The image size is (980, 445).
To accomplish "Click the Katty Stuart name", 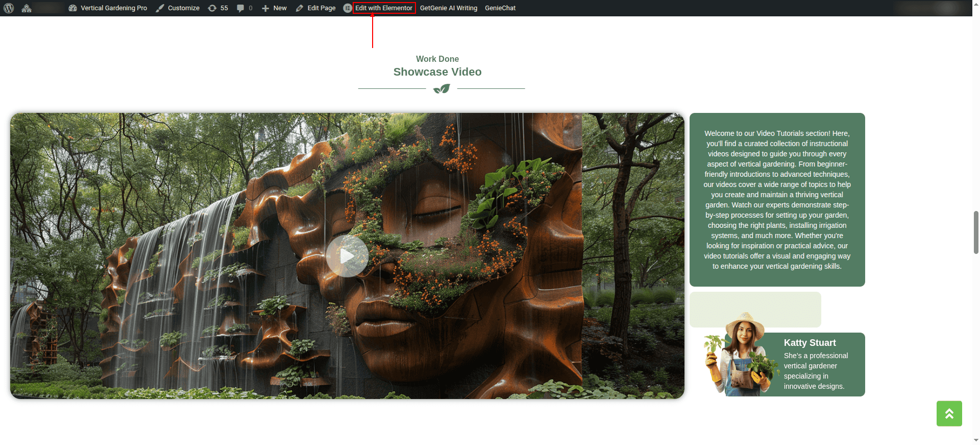I will click(810, 343).
